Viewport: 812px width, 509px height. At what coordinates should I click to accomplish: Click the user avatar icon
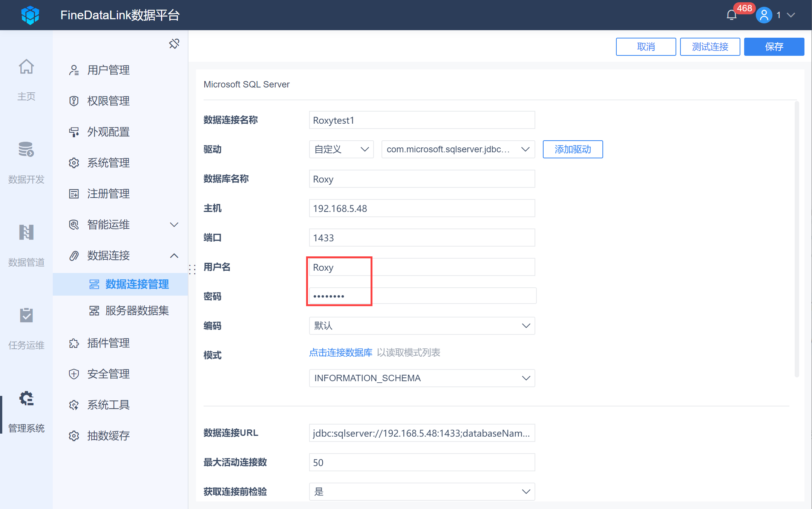[764, 15]
